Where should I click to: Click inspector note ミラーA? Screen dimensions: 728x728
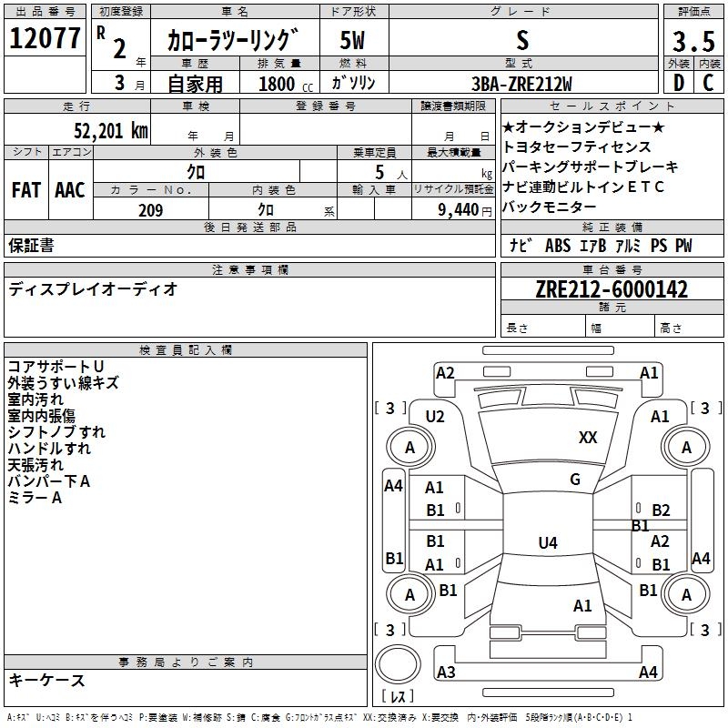click(35, 498)
